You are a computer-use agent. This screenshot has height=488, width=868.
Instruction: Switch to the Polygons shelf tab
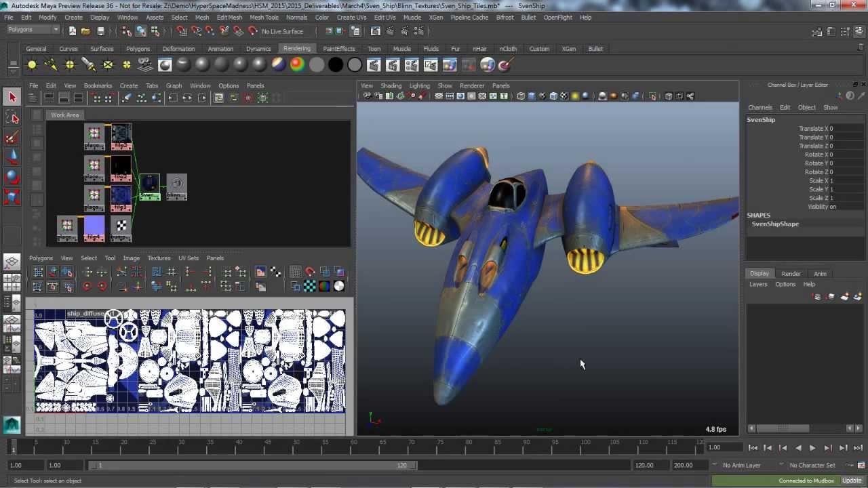click(x=138, y=49)
